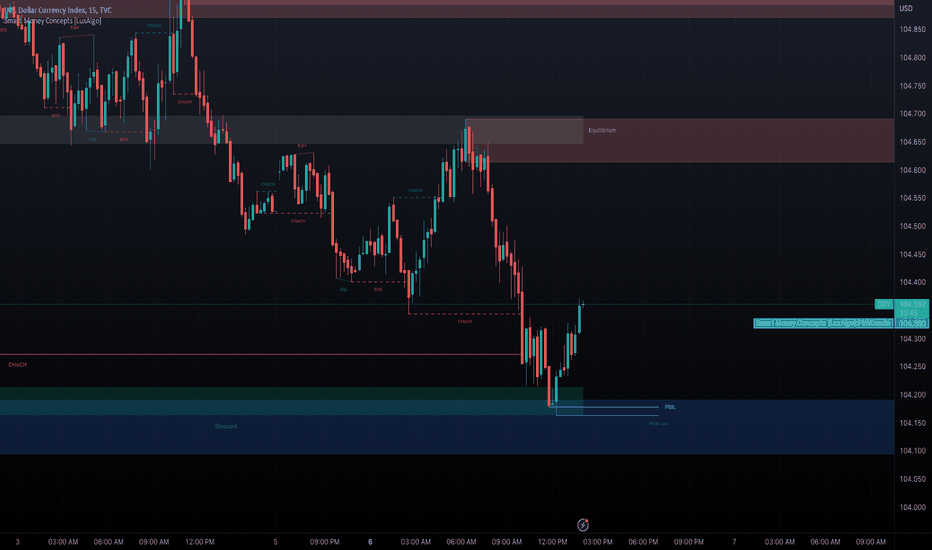Click the 06:00 PM time axis label
This screenshot has width=932, height=550.
coord(643,542)
